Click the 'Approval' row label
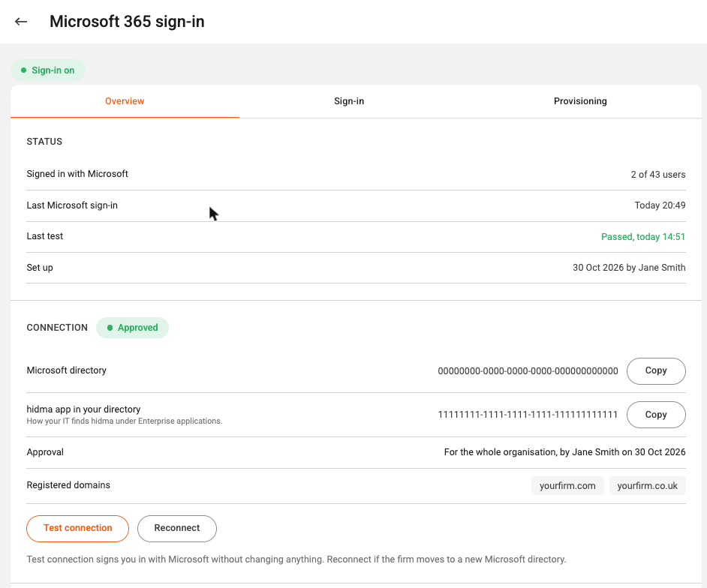 click(x=45, y=452)
